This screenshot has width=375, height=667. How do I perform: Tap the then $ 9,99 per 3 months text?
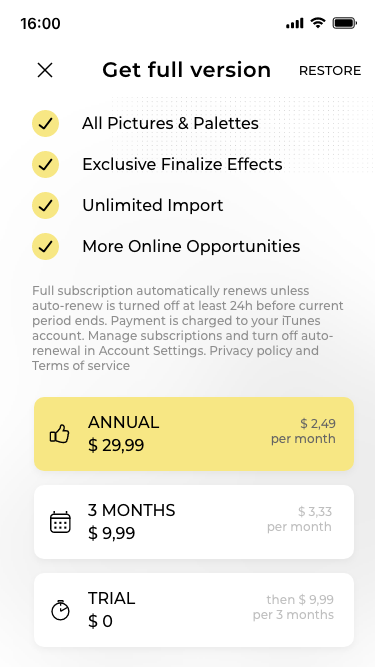[293, 607]
